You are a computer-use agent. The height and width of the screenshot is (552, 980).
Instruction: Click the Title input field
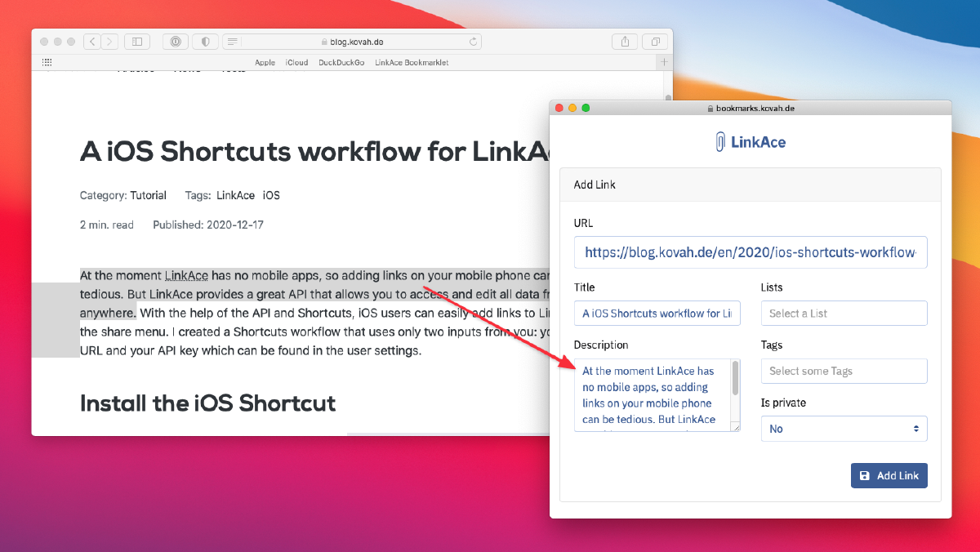click(x=657, y=313)
